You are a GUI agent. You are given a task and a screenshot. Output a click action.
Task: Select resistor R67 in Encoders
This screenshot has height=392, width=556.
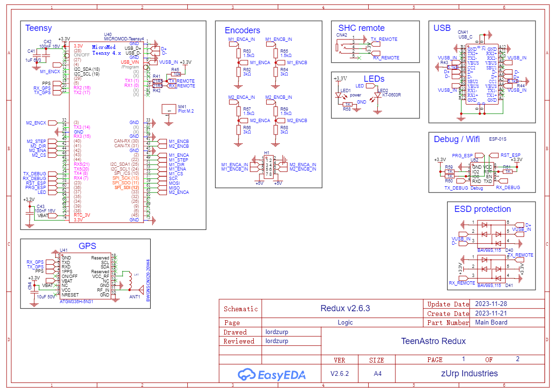(238, 111)
